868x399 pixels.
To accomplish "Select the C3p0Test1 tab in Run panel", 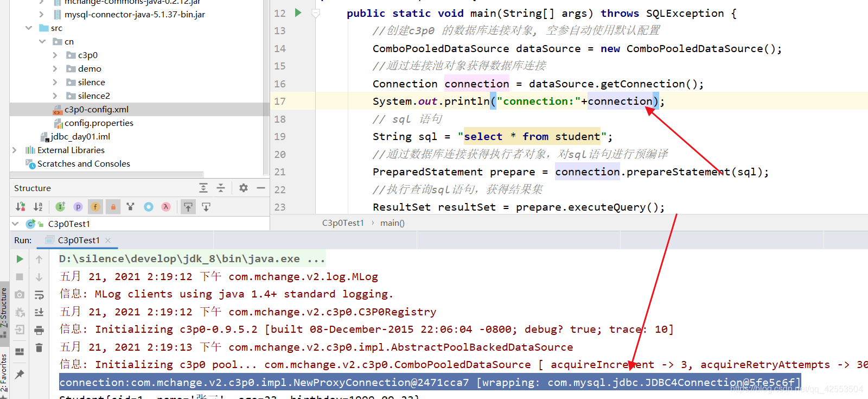I will [79, 240].
